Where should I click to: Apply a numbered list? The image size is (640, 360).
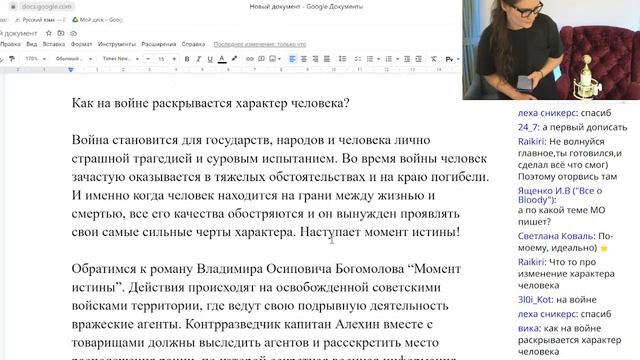click(389, 59)
